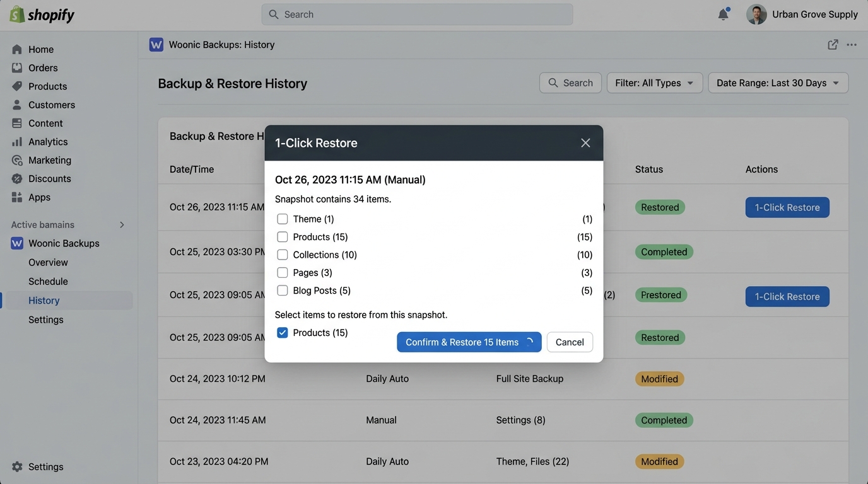The image size is (868, 484).
Task: Click 1-Click Restore for Oct 26 row
Action: coord(787,207)
